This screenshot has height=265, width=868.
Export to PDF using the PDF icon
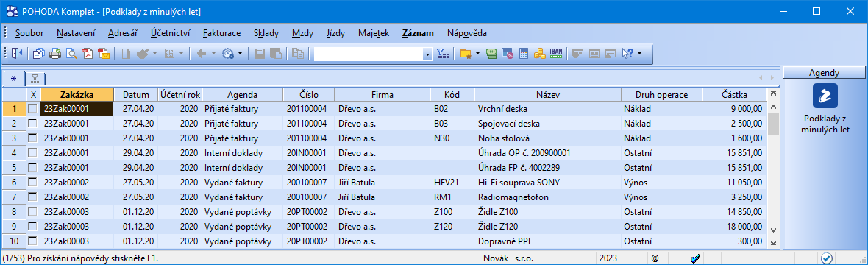pyautogui.click(x=88, y=54)
